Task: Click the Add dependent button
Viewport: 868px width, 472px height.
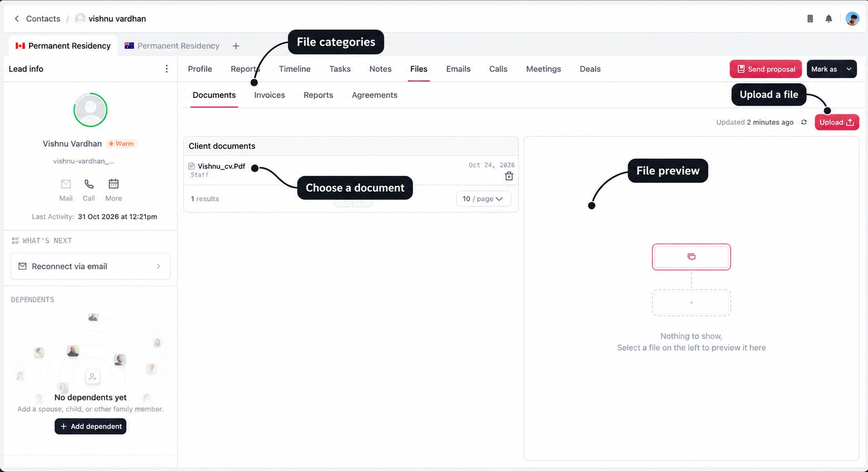Action: (90, 426)
